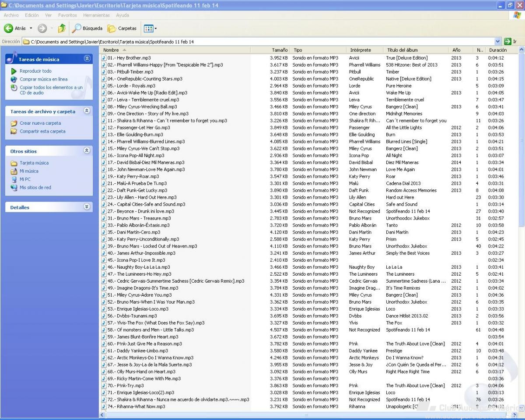Sort by Tipo column header
Viewport: 525px width, 420px height.
pyautogui.click(x=318, y=50)
